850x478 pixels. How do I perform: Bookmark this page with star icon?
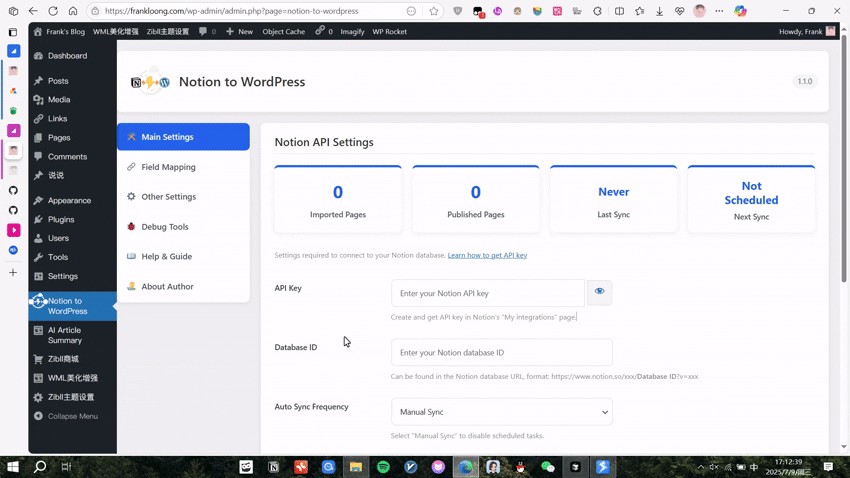(x=434, y=11)
